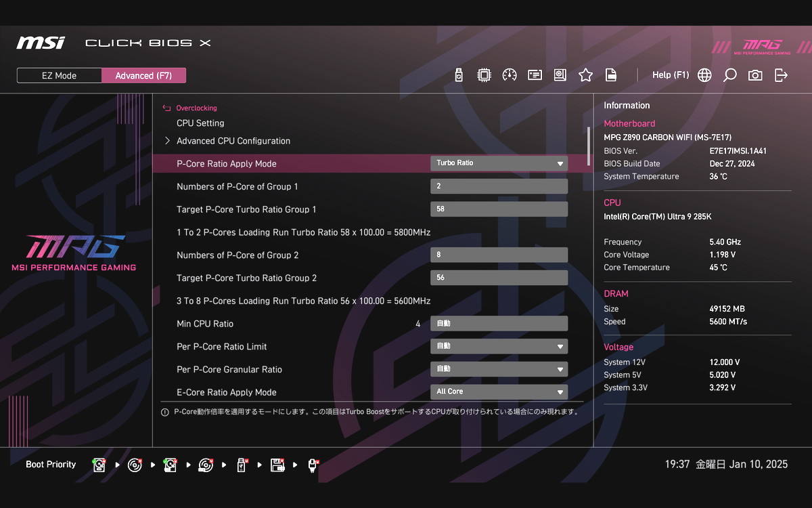Select the Per P-Core Ratio Limit label
The width and height of the screenshot is (812, 508).
tap(222, 347)
